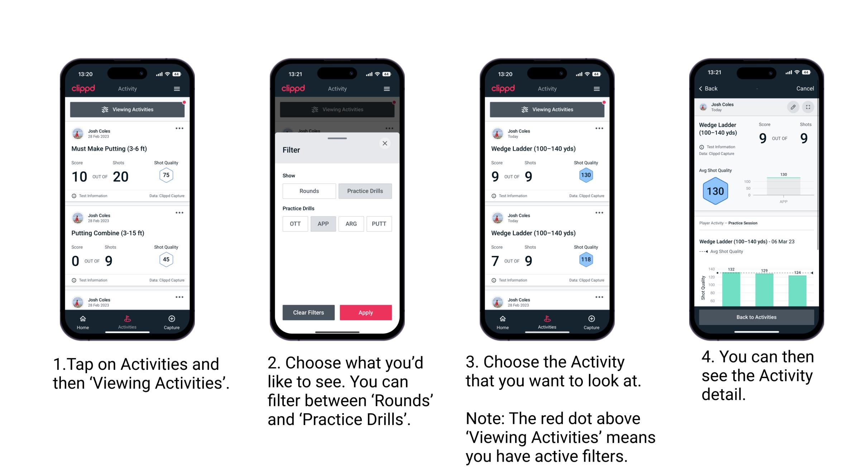Select the OTT practice drill filter
Image resolution: width=868 pixels, height=467 pixels.
coord(294,223)
